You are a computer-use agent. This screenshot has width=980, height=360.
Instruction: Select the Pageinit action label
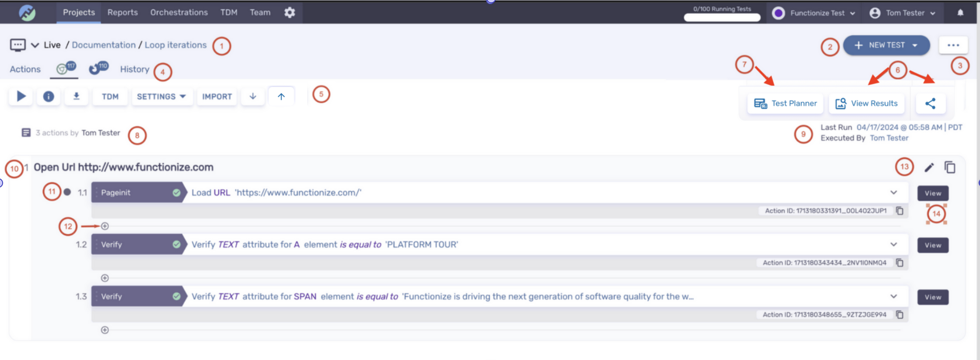(x=115, y=193)
